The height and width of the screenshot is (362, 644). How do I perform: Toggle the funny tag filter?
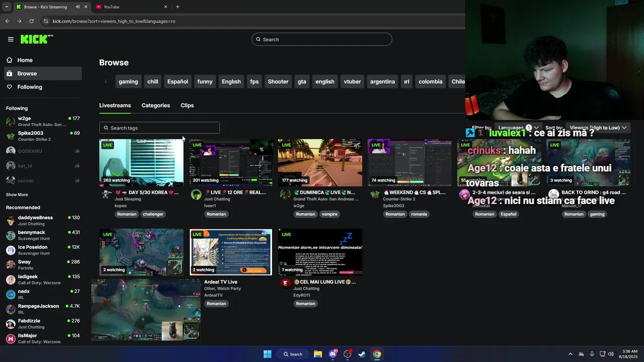(205, 81)
